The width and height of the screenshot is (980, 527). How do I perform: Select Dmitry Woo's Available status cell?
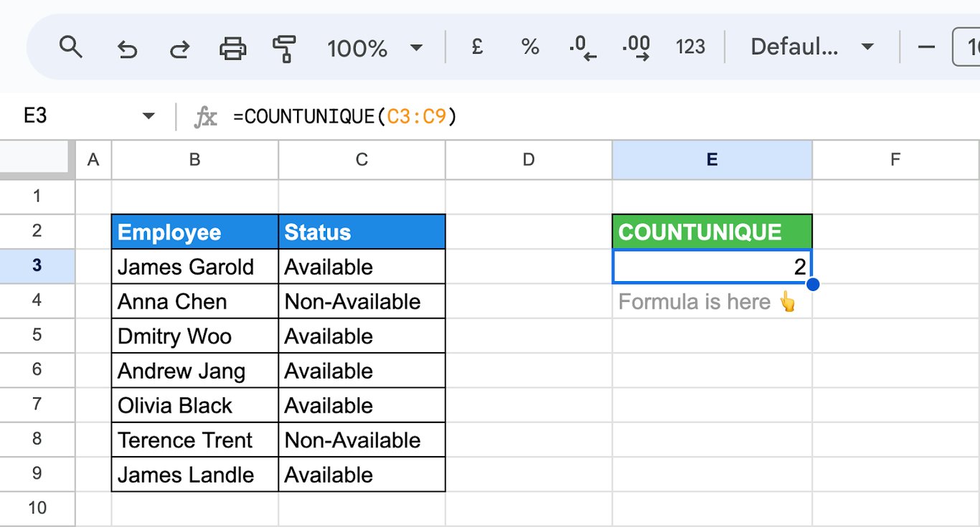(362, 336)
